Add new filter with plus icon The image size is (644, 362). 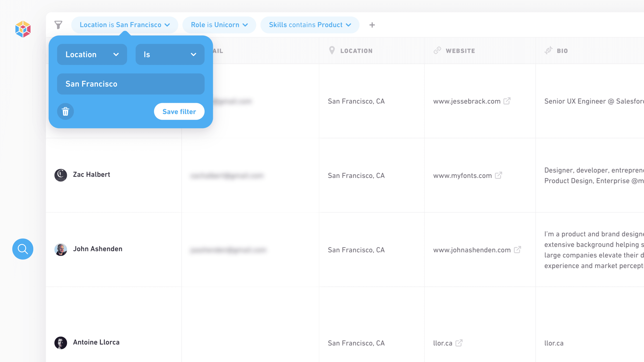(x=372, y=25)
